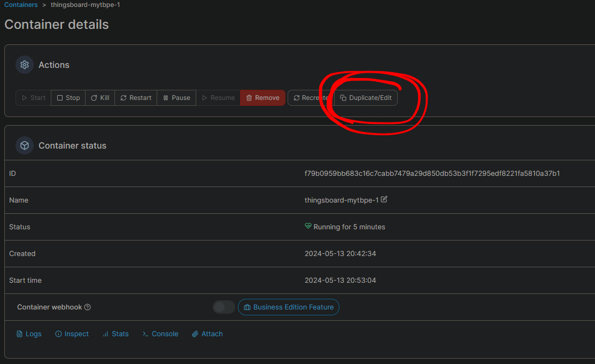View container Stats
The height and width of the screenshot is (364, 595).
[115, 334]
